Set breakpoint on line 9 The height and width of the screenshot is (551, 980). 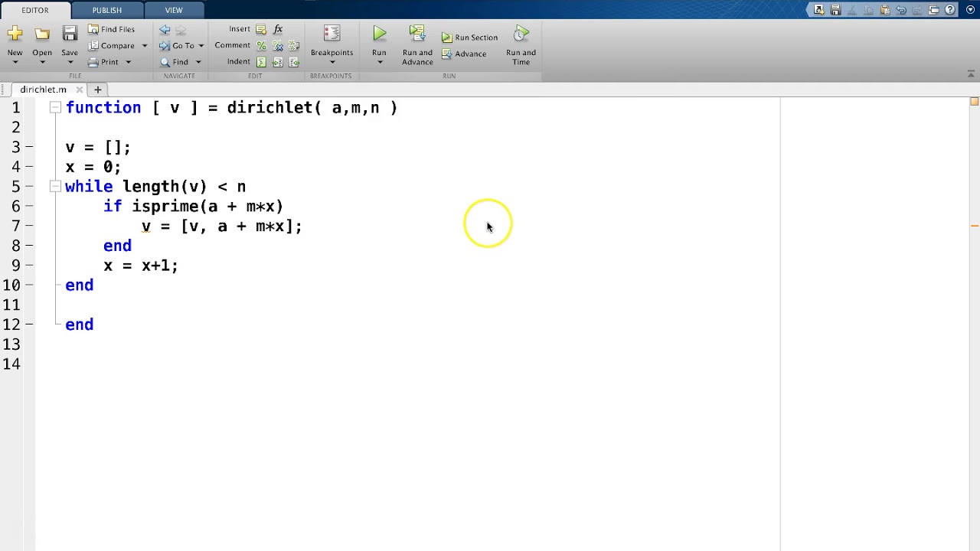[29, 265]
